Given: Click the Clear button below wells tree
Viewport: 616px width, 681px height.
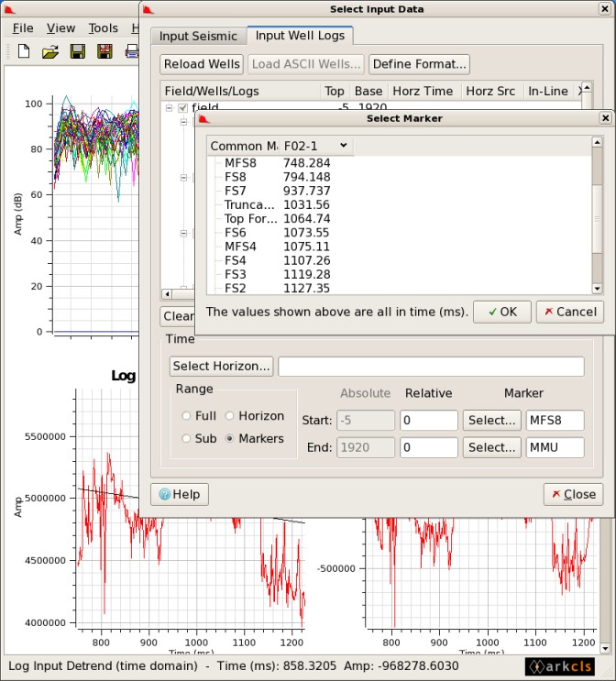Looking at the screenshot, I should [x=178, y=316].
